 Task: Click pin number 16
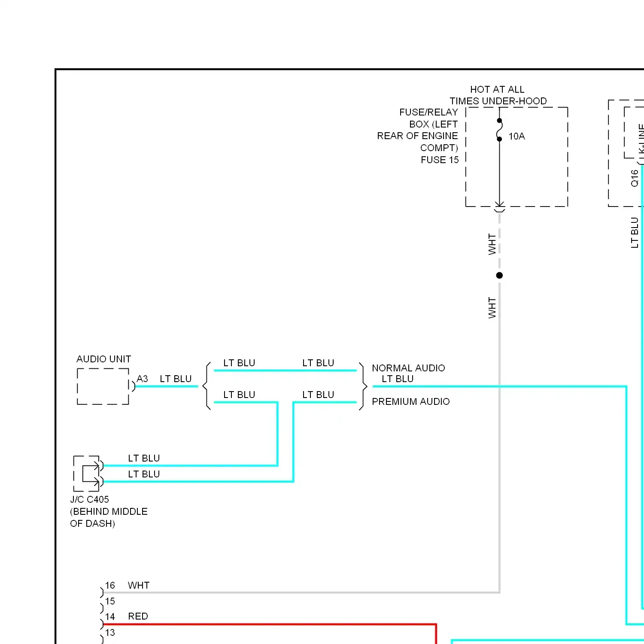click(x=110, y=586)
